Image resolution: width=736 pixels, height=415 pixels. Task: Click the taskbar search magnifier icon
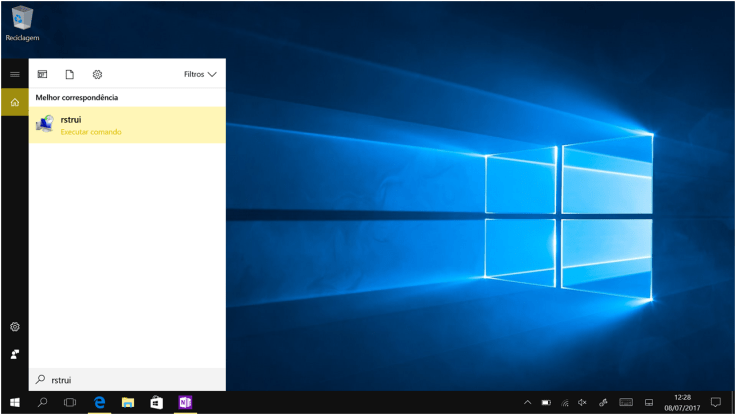(42, 403)
